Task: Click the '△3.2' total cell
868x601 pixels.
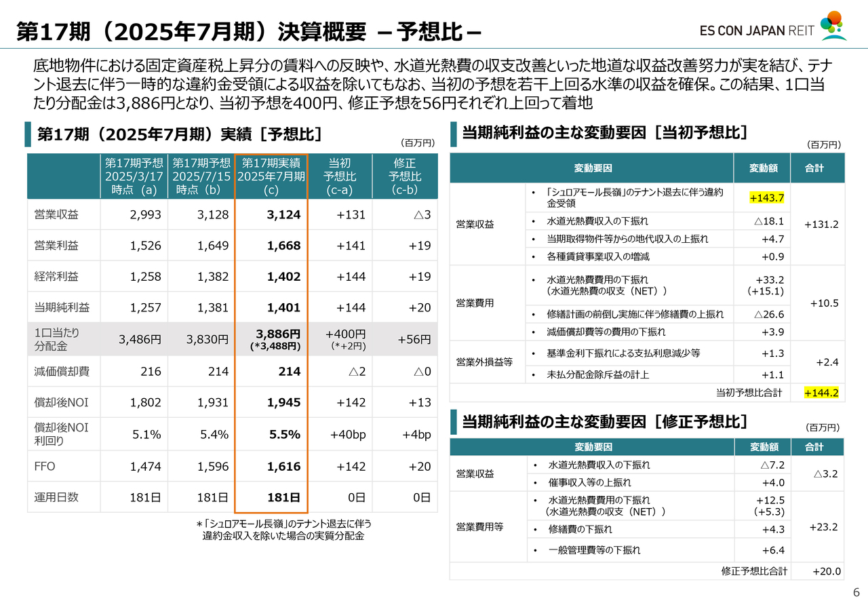Action: tap(825, 473)
